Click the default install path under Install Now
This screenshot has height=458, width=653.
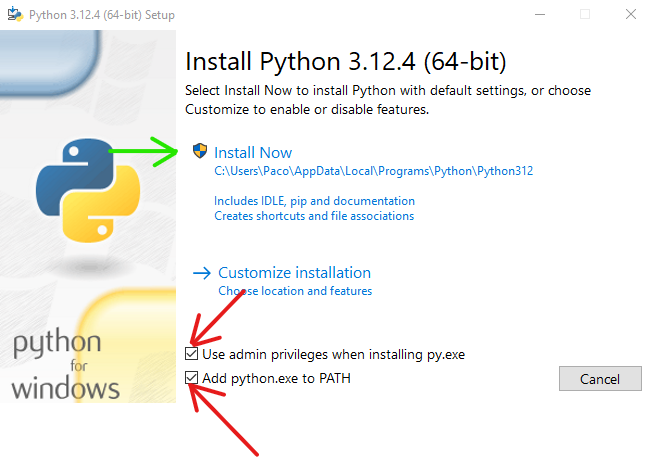pyautogui.click(x=374, y=171)
